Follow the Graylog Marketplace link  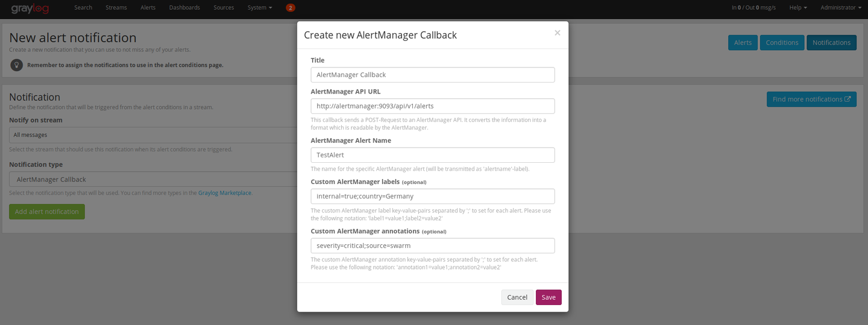coord(225,193)
